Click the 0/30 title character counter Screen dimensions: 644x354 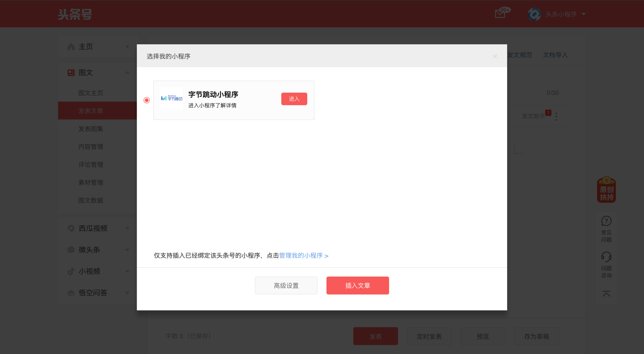coord(553,93)
